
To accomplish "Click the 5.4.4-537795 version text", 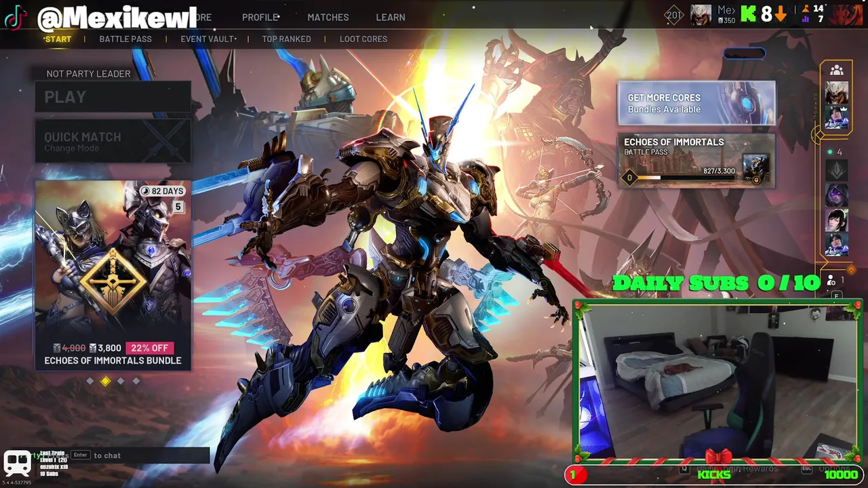I will click(17, 483).
